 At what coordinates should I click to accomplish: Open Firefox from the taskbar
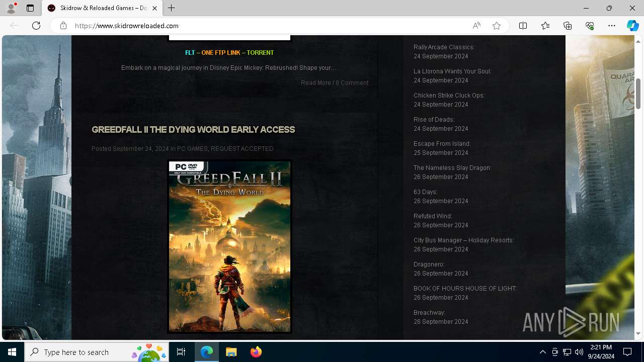tap(256, 352)
